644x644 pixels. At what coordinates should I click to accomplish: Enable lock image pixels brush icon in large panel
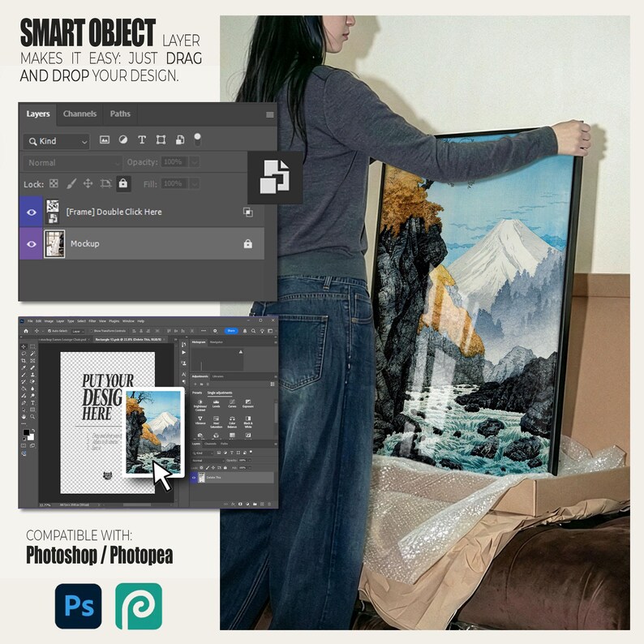point(71,183)
